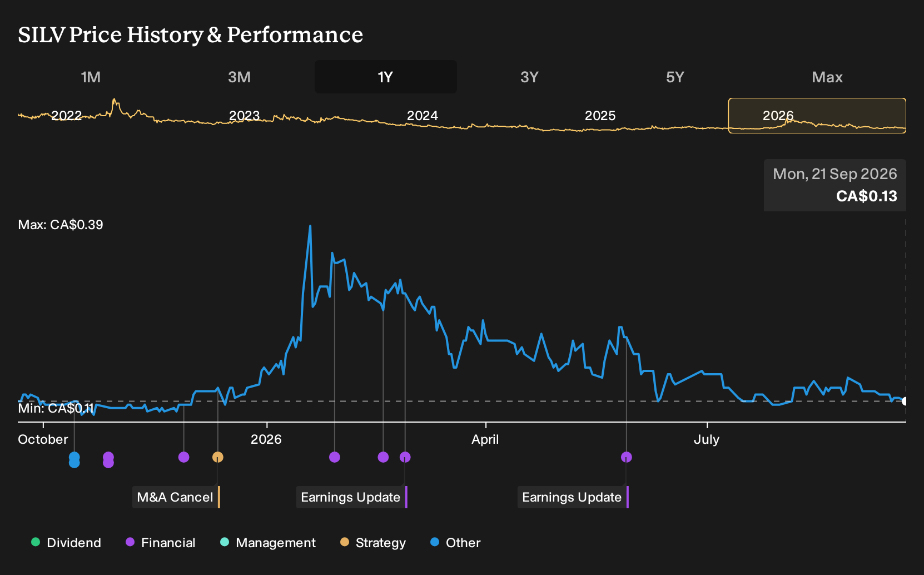Toggle the Management legend filter

tap(267, 543)
